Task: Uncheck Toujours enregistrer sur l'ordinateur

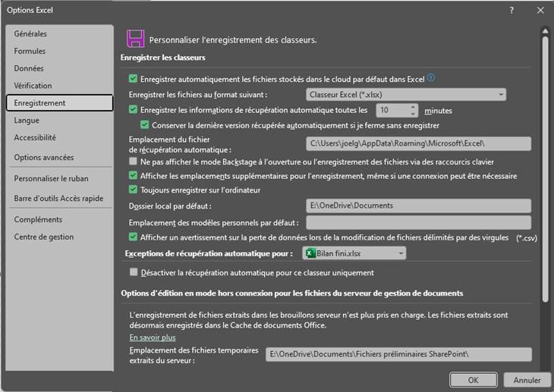Action: [133, 190]
